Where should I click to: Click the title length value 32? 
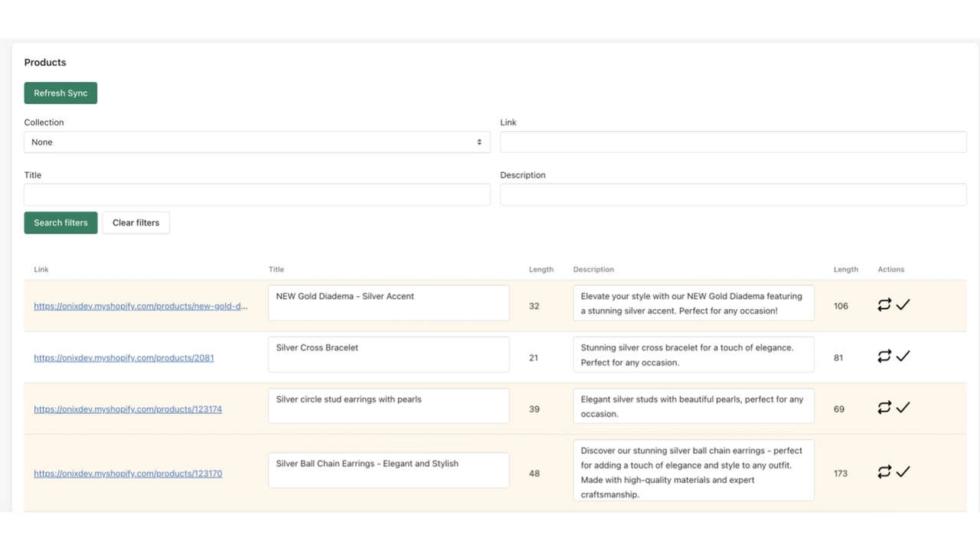[534, 306]
